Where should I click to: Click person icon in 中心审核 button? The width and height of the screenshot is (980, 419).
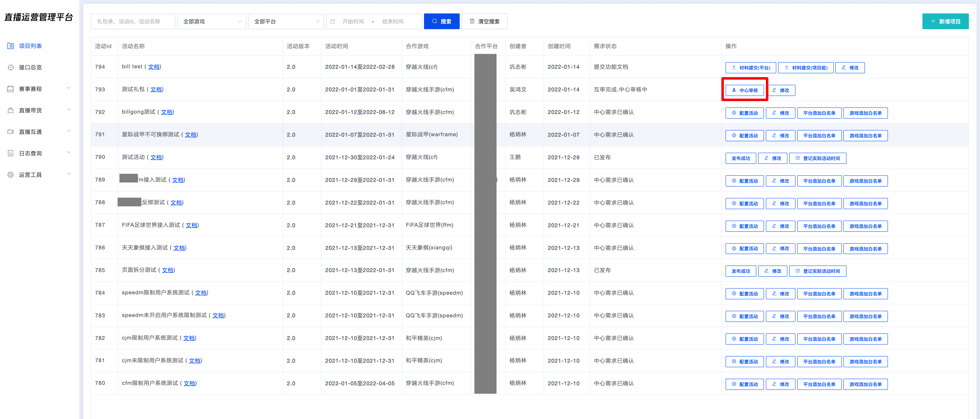tap(734, 90)
